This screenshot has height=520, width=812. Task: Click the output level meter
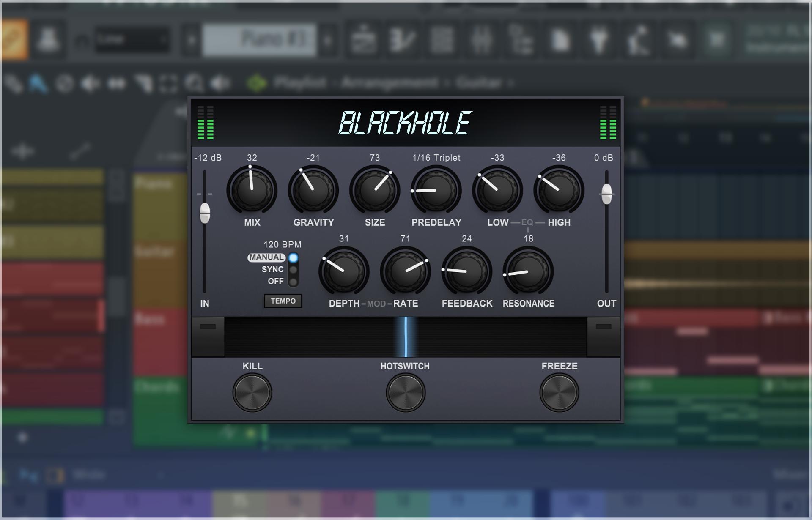point(608,123)
